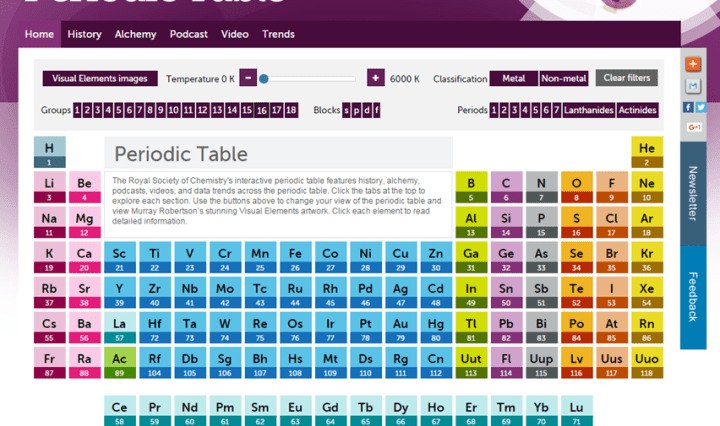Image resolution: width=720 pixels, height=426 pixels.
Task: Decrease temperature with the minus button
Action: 249,78
